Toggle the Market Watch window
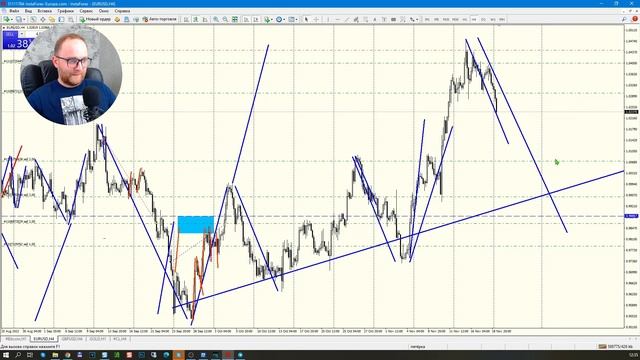Image resolution: width=640 pixels, height=360 pixels. [x=33, y=19]
